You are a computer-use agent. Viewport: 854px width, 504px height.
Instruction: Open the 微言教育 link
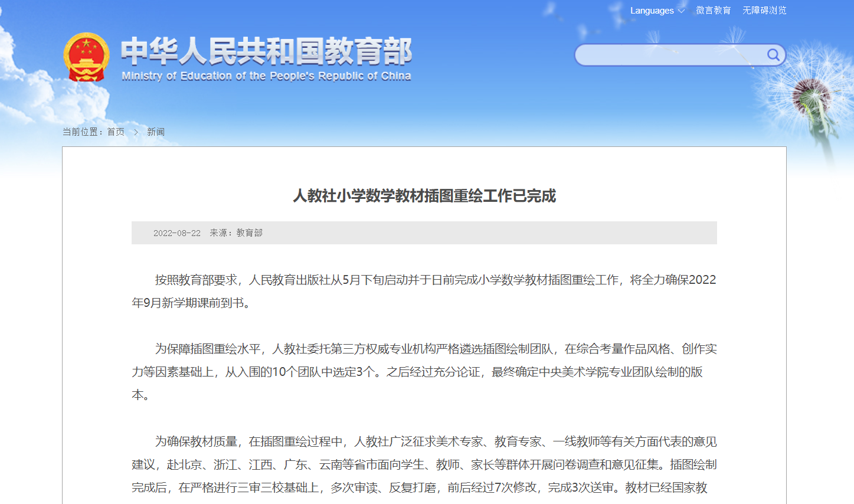713,11
